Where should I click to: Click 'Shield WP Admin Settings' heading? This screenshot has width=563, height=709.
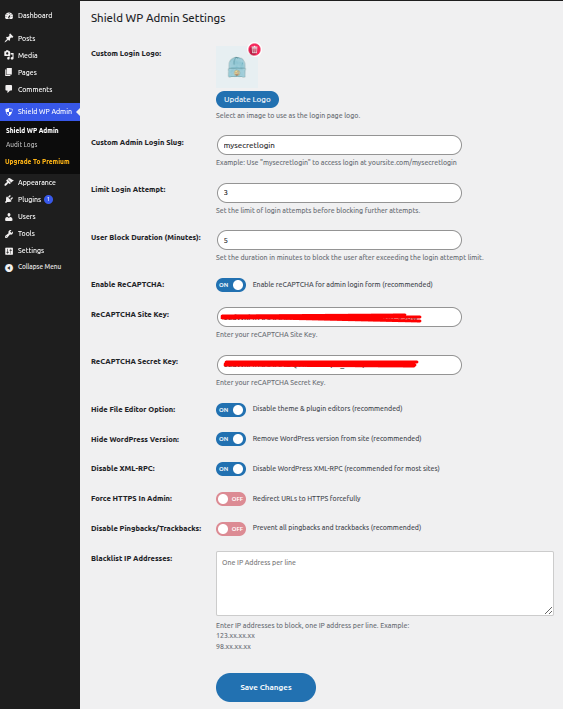point(158,18)
